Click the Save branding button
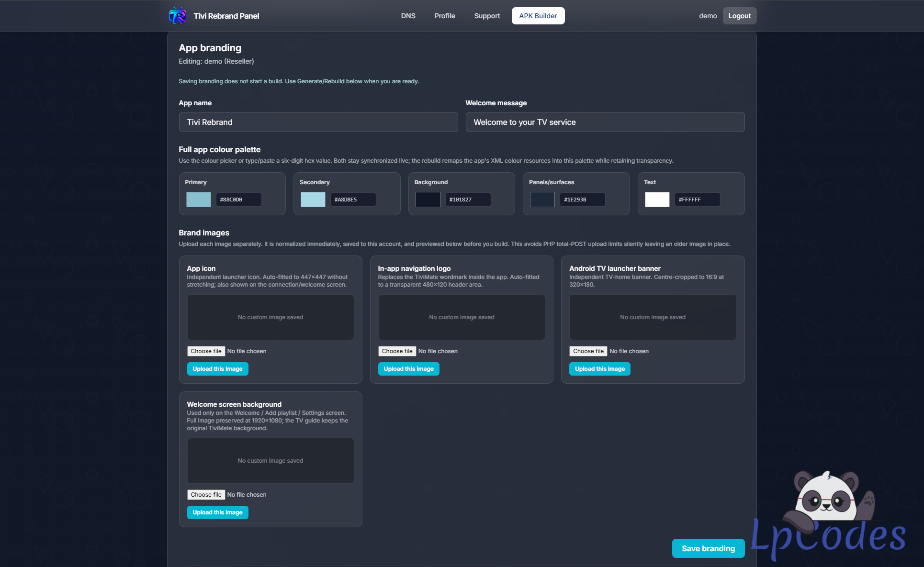The height and width of the screenshot is (567, 924). pyautogui.click(x=709, y=548)
